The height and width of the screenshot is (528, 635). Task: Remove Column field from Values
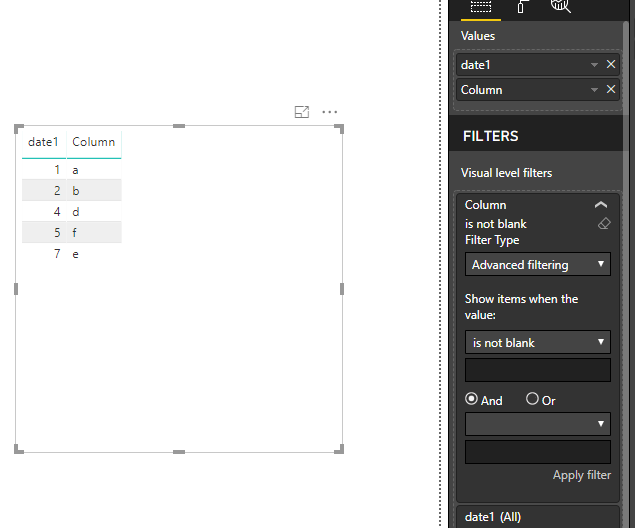611,89
